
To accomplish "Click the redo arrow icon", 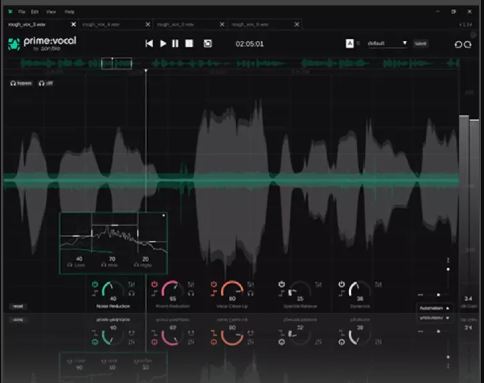I will tap(468, 44).
